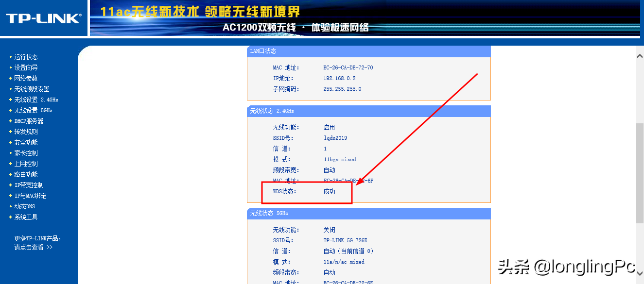Click 无线状态 5GHz section header
The image size is (644, 284).
tap(369, 214)
